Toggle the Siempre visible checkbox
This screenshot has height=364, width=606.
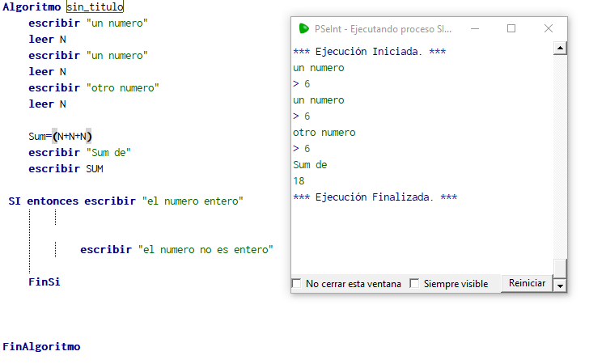pos(415,284)
